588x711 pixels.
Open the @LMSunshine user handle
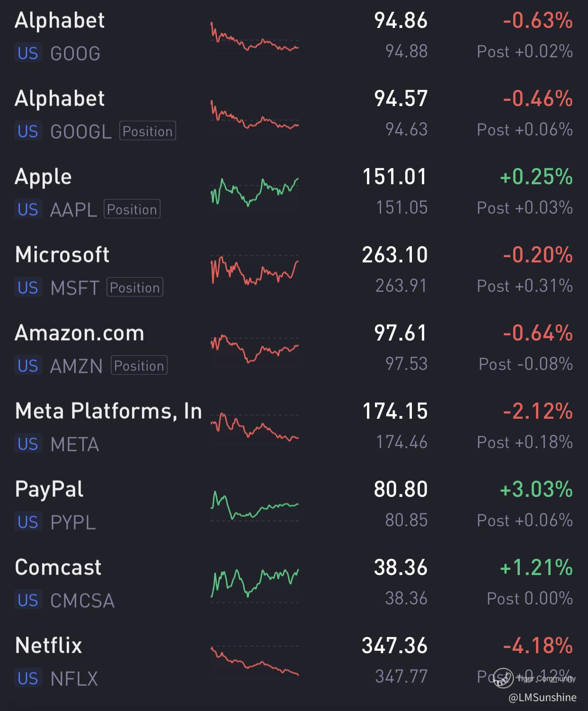click(543, 697)
